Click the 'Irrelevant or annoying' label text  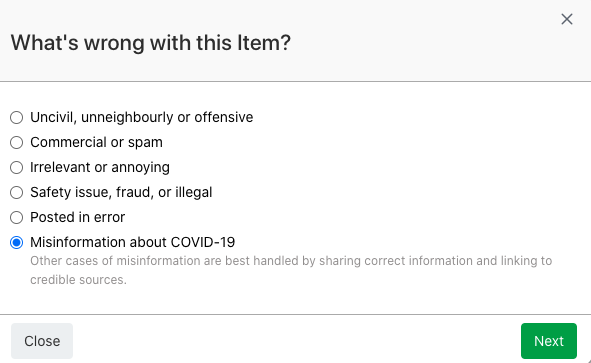coord(100,167)
